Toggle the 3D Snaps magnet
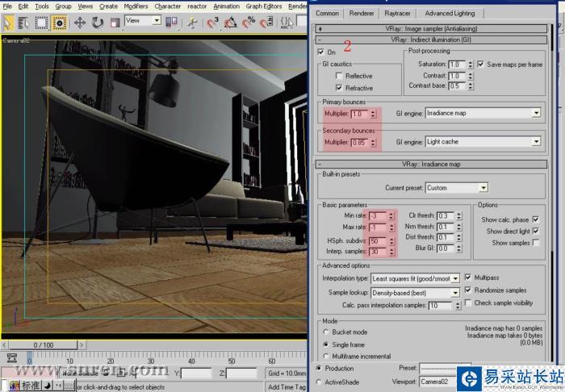The height and width of the screenshot is (392, 565). [x=212, y=23]
